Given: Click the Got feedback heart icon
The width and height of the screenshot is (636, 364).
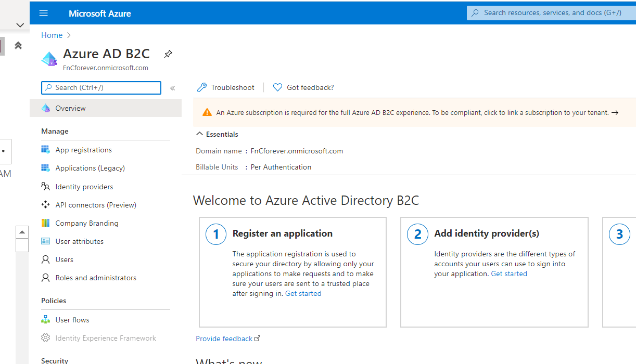Looking at the screenshot, I should [278, 87].
